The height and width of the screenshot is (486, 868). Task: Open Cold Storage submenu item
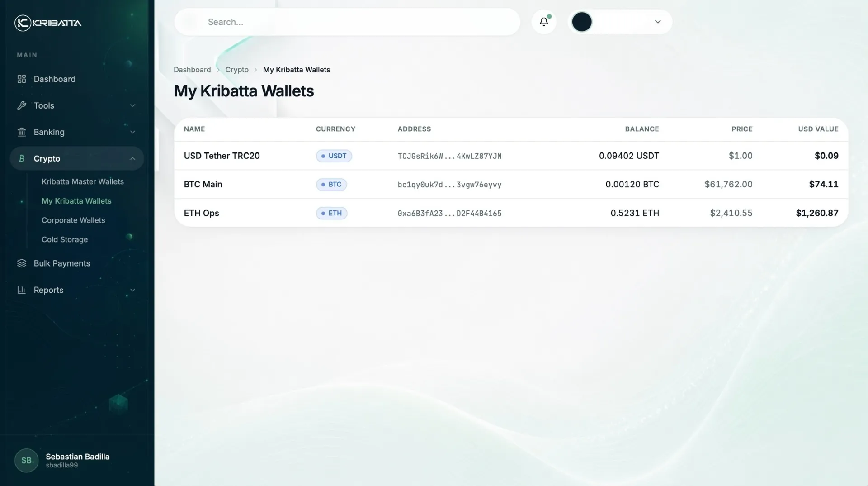point(65,239)
